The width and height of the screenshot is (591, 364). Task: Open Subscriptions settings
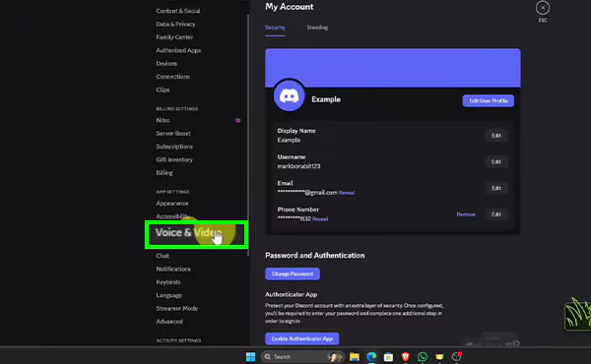coord(174,147)
